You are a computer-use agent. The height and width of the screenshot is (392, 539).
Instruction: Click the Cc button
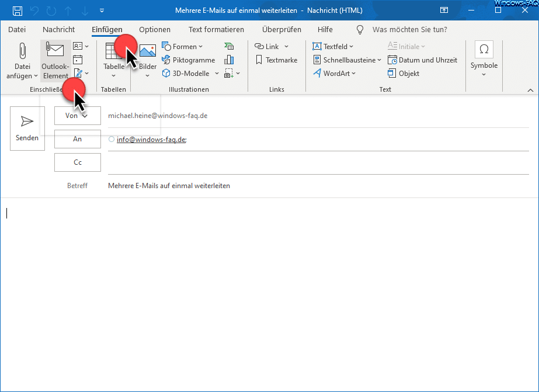tap(77, 162)
